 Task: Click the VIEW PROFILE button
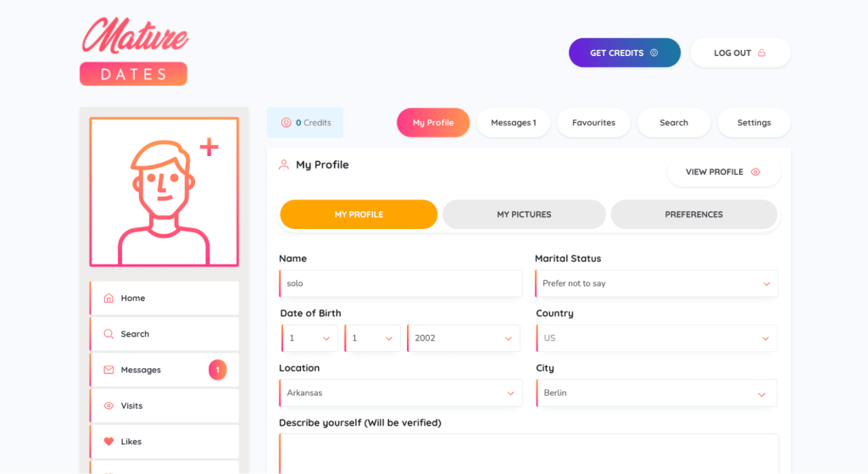coord(724,171)
